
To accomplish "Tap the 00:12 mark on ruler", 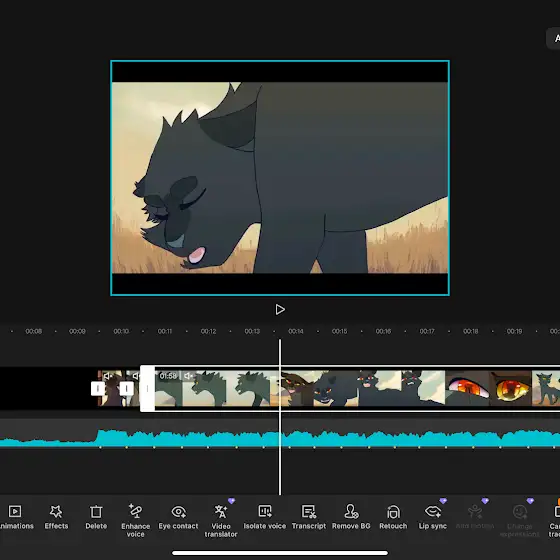I will coord(209,331).
